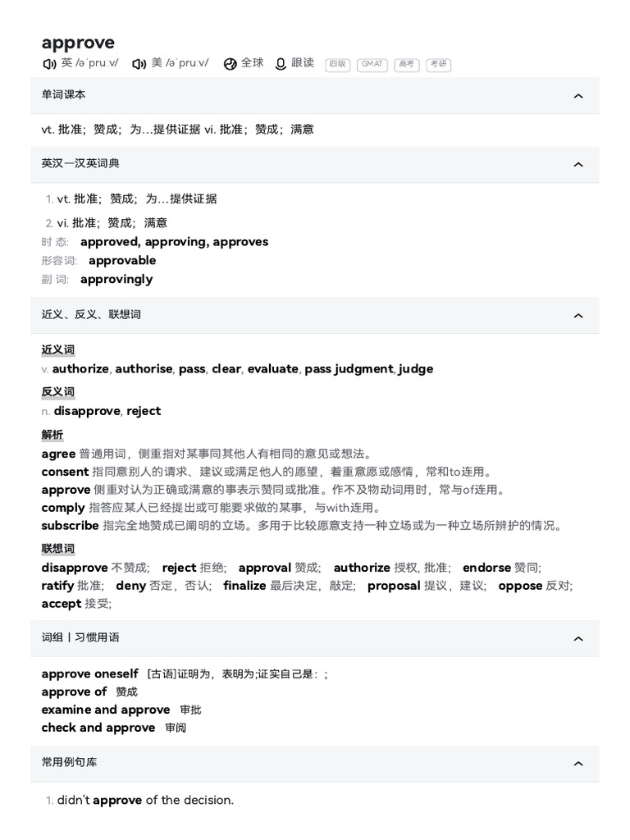The image size is (630, 840).
Task: Collapse the 单词课本 section
Action: click(x=578, y=96)
